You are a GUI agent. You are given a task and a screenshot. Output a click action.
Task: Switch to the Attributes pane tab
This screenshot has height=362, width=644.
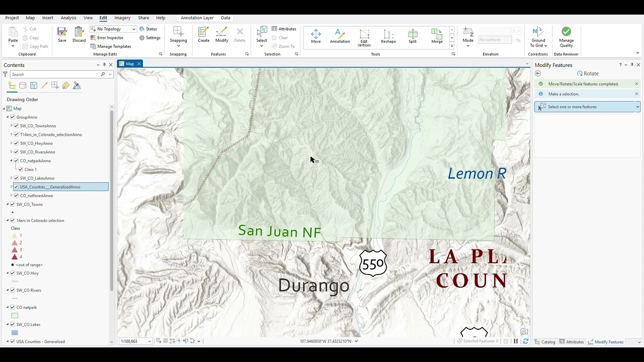click(x=572, y=342)
